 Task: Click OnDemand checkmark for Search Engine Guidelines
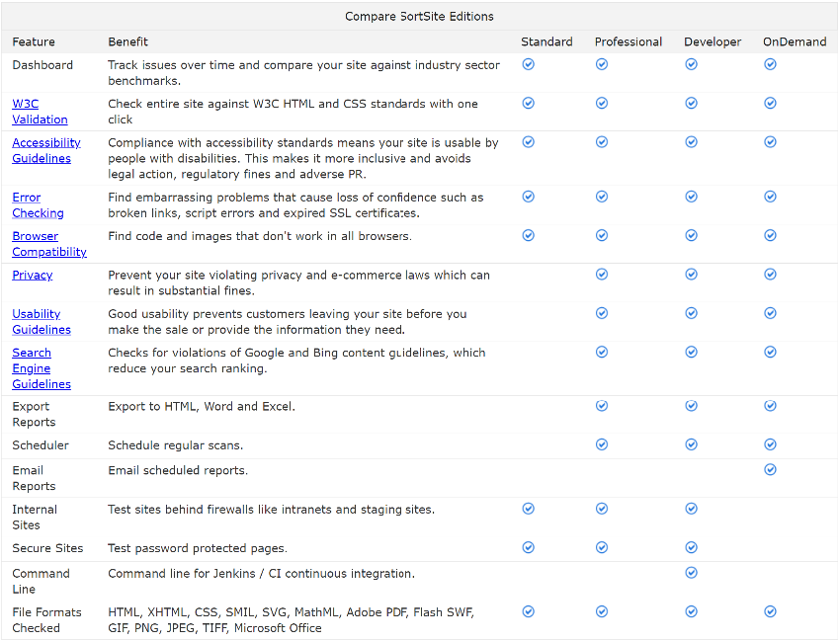[x=770, y=352]
